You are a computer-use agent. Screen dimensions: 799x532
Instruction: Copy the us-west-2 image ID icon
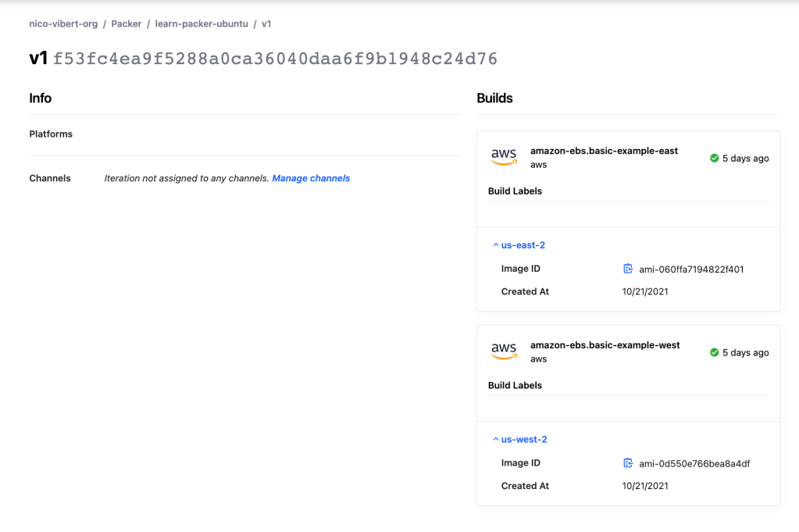[628, 463]
